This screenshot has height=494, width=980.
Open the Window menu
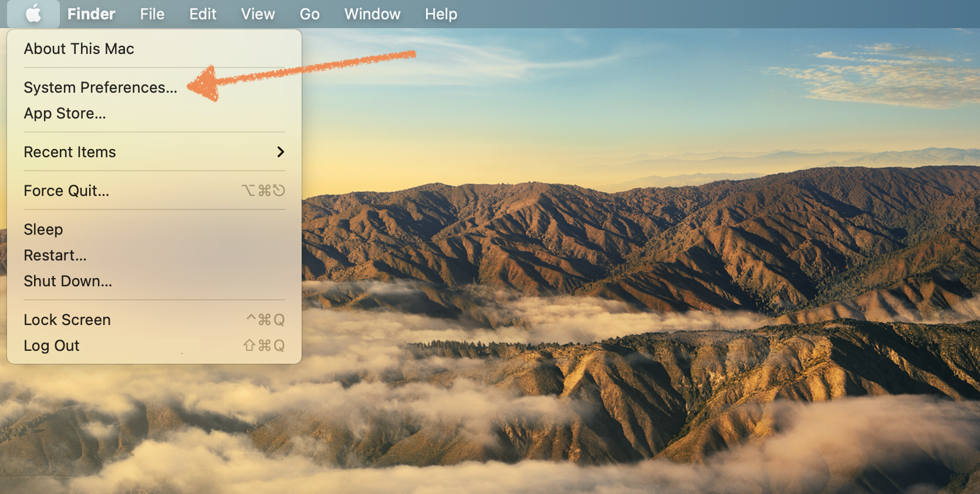coord(372,14)
